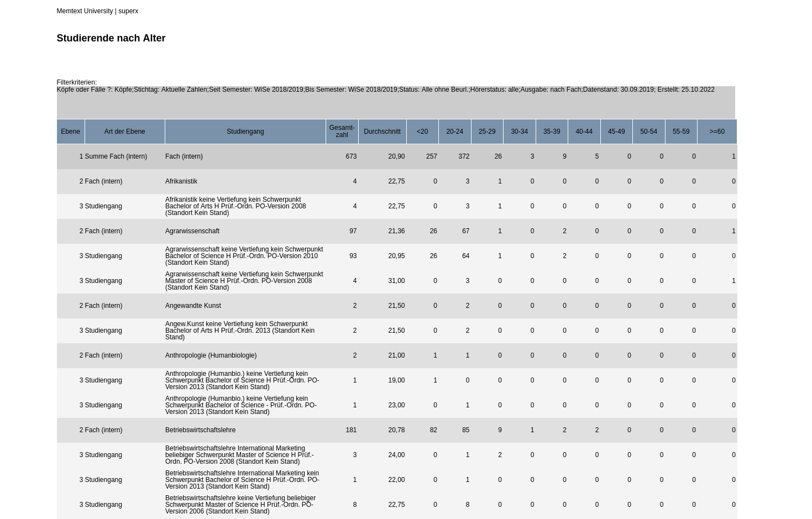
Task: Select the '25-29' age column header
Action: coord(487,132)
